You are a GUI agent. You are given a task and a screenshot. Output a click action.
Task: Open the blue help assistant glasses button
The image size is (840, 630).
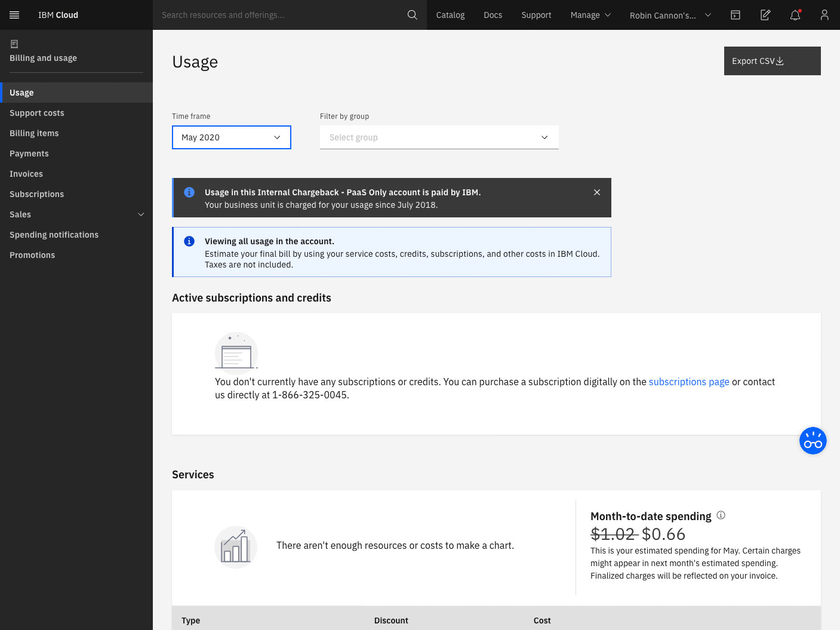[813, 441]
